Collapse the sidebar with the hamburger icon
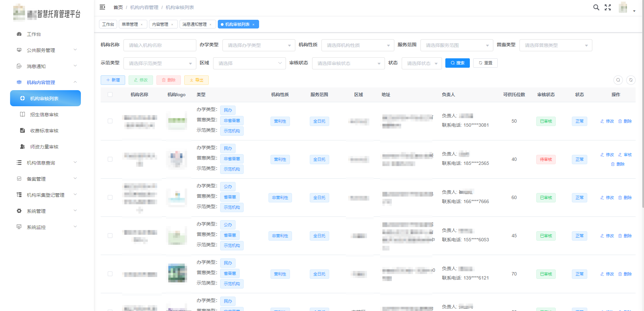Viewport: 644px width, 311px height. tap(102, 7)
